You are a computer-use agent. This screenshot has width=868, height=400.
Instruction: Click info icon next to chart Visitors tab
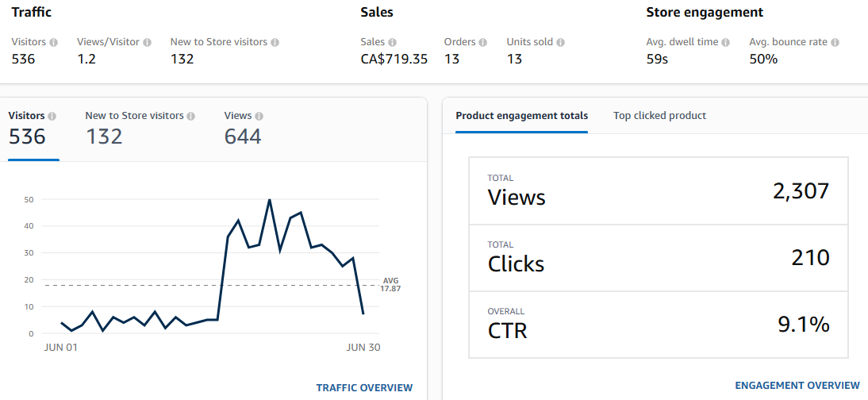point(52,117)
